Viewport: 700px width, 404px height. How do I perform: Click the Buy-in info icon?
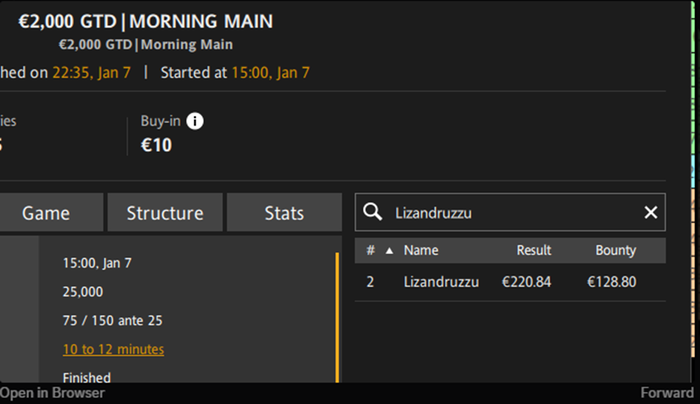click(195, 121)
